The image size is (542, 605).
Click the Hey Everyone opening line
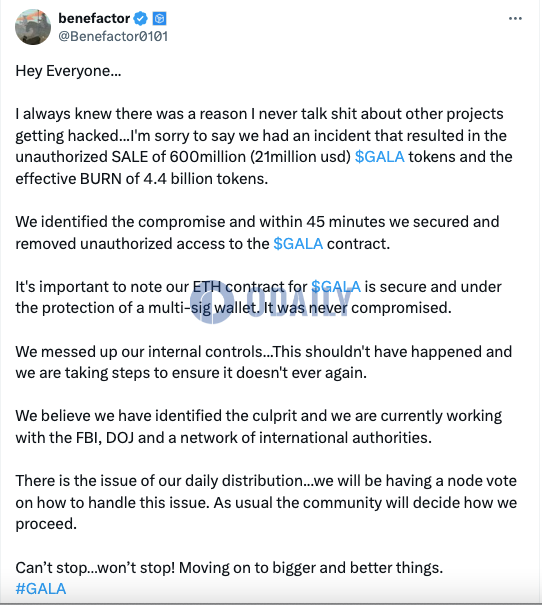tap(68, 71)
